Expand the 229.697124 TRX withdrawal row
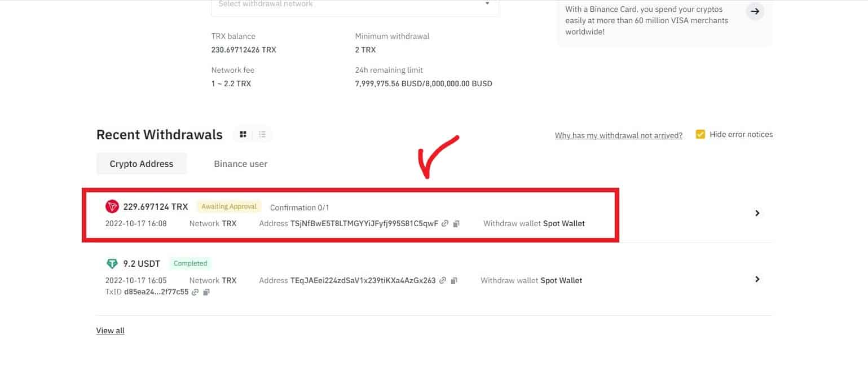 pos(757,213)
